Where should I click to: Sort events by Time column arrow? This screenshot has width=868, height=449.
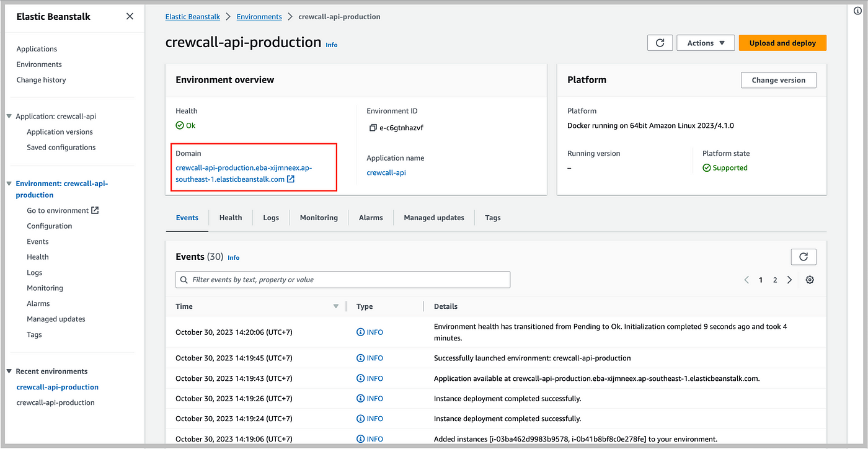tap(336, 306)
